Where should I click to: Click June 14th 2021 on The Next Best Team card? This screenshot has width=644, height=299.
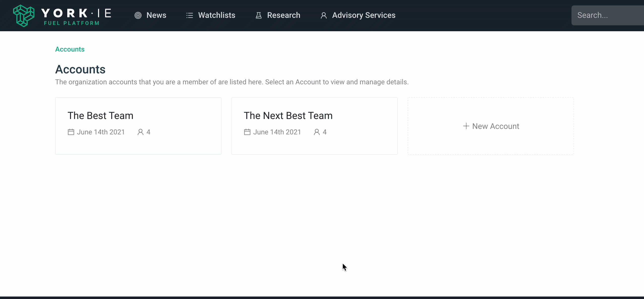click(277, 132)
